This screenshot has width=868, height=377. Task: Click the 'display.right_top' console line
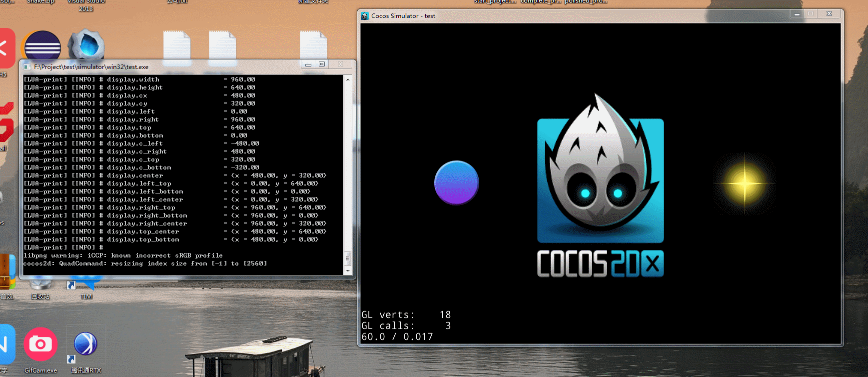coord(175,207)
